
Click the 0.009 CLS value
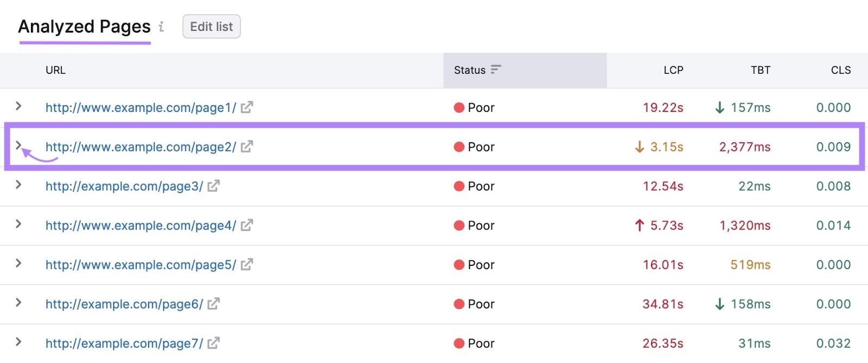pyautogui.click(x=833, y=147)
